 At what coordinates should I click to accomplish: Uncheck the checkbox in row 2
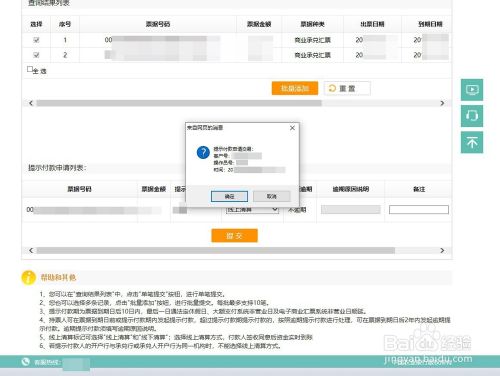pyautogui.click(x=36, y=55)
